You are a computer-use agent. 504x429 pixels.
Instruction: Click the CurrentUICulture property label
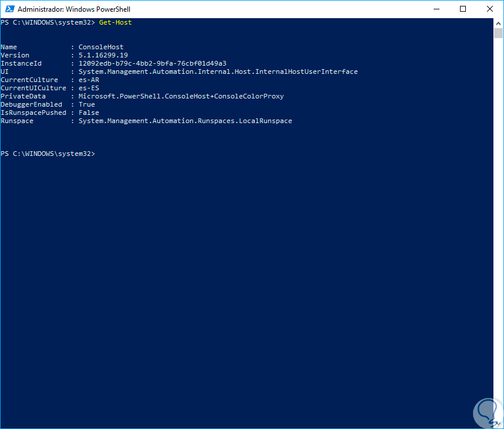coord(33,88)
